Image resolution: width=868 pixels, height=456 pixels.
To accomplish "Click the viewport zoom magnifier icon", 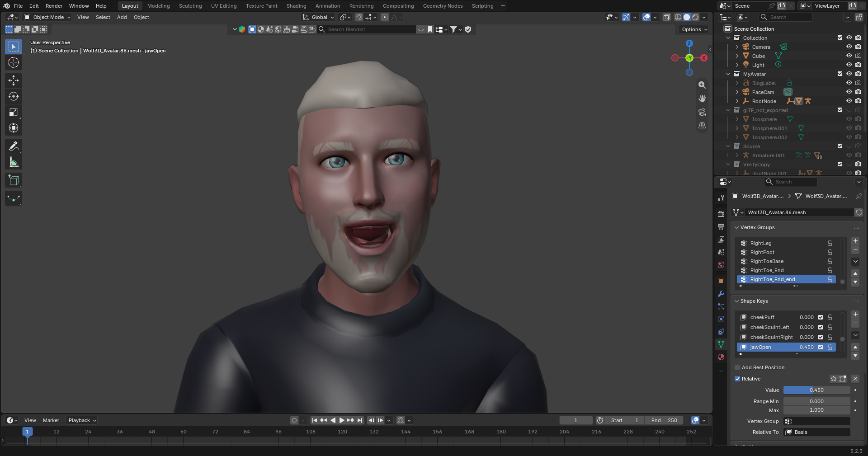I will pos(702,85).
